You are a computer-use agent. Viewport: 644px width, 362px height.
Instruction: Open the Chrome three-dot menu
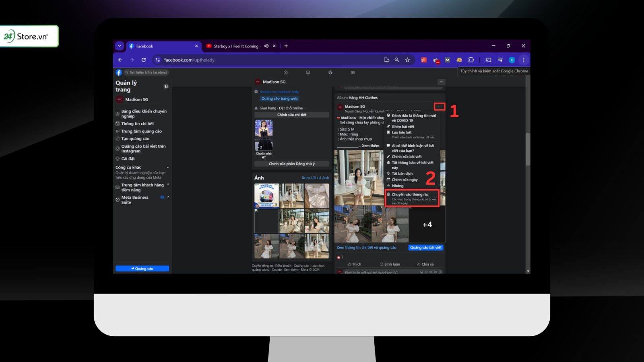(x=524, y=60)
